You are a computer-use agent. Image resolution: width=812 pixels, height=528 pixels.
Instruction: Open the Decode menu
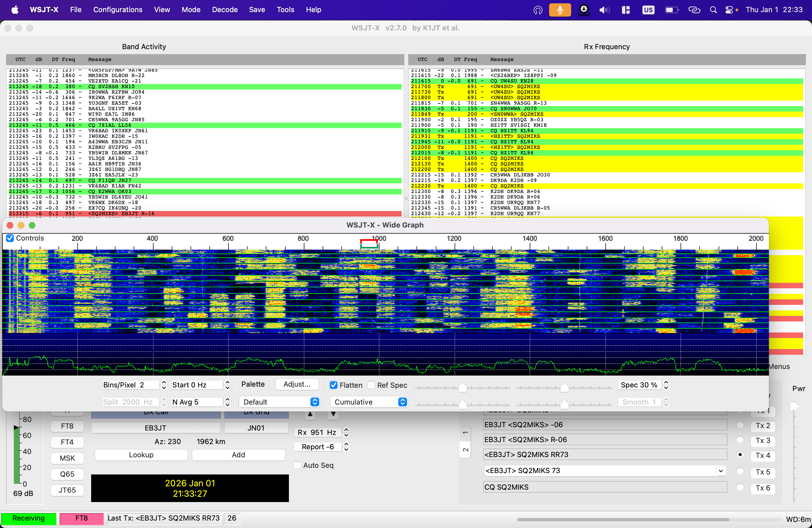(225, 10)
